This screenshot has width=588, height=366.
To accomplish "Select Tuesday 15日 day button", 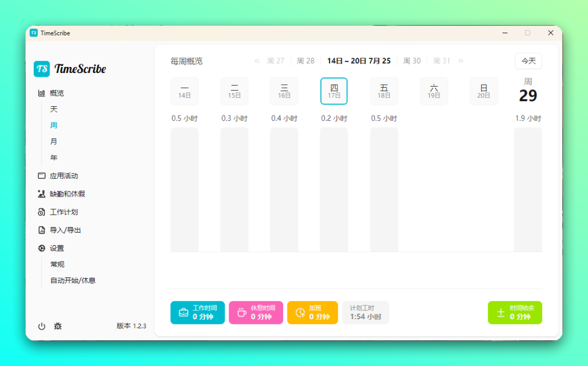I will coord(234,91).
